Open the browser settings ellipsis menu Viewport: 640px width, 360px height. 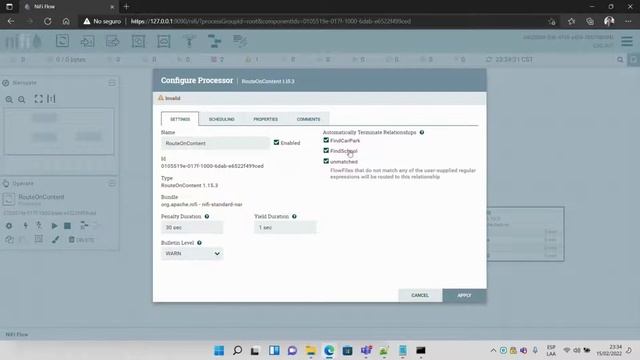(x=628, y=21)
